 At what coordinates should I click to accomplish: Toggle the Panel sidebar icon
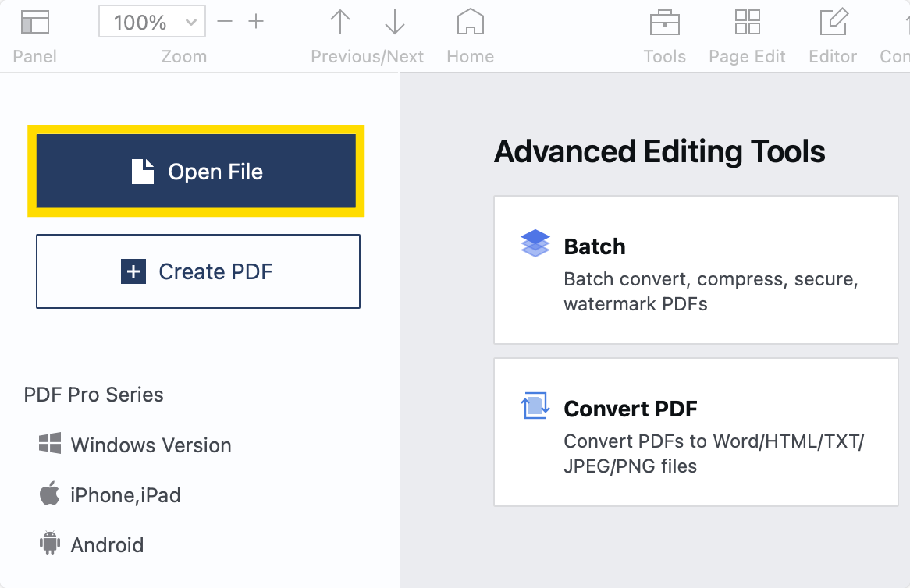click(34, 23)
